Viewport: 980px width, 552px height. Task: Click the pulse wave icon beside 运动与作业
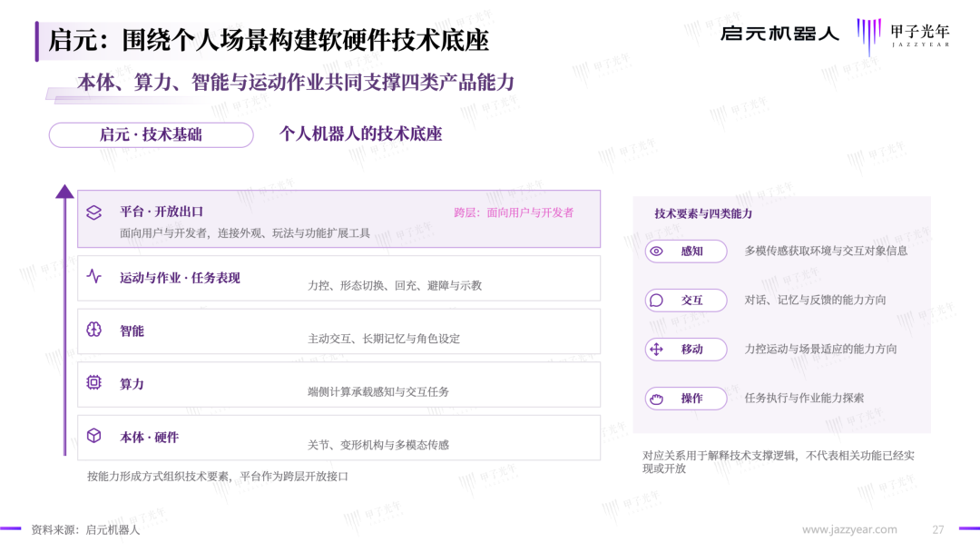[93, 276]
